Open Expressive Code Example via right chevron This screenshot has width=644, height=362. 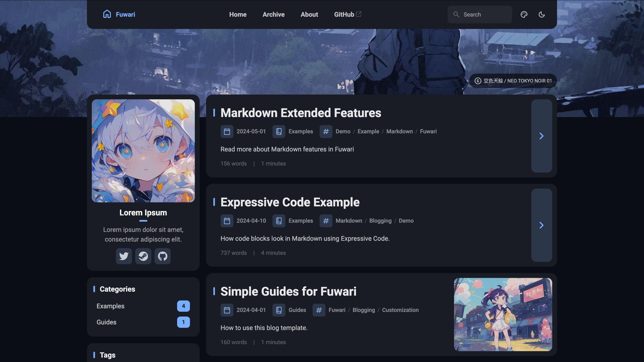pos(542,225)
